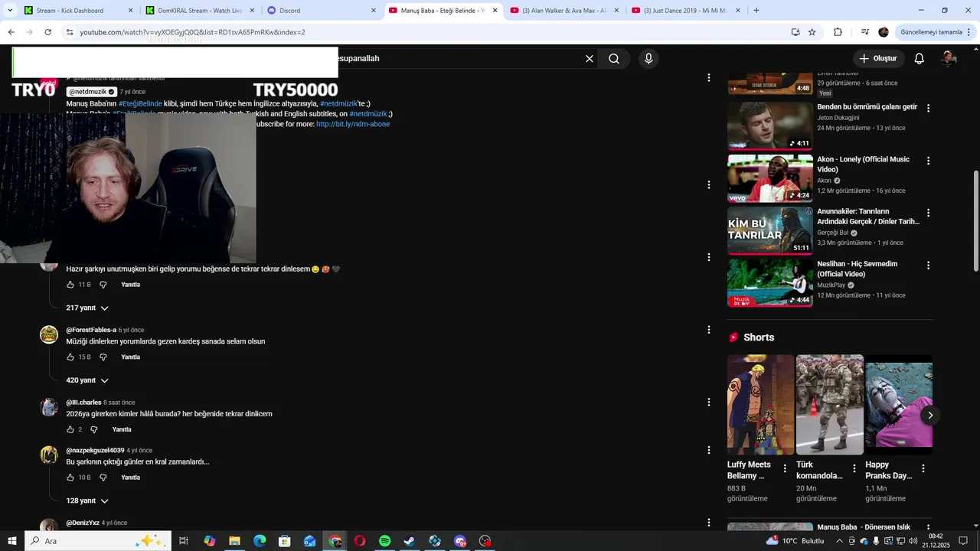Open the YouTube account avatar menu
This screenshot has height=551, width=980.
[949, 59]
